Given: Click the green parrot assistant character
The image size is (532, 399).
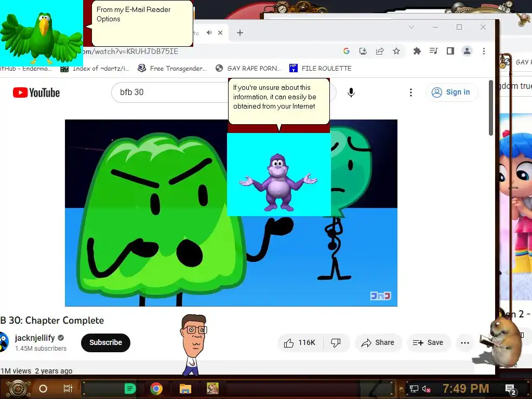Looking at the screenshot, I should click(x=42, y=37).
